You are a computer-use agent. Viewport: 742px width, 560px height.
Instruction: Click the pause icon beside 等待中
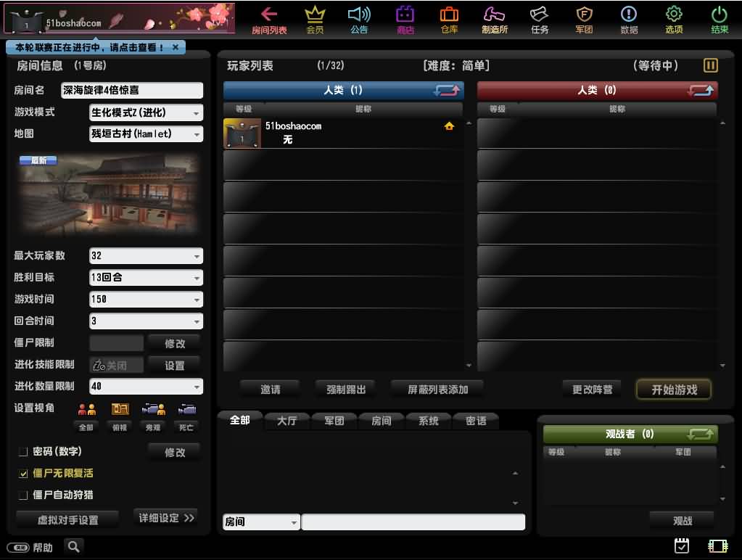710,65
